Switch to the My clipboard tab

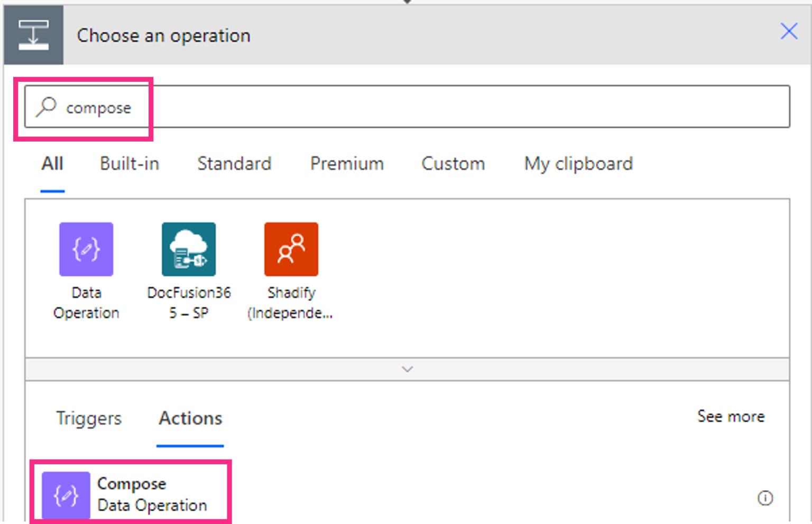click(578, 164)
